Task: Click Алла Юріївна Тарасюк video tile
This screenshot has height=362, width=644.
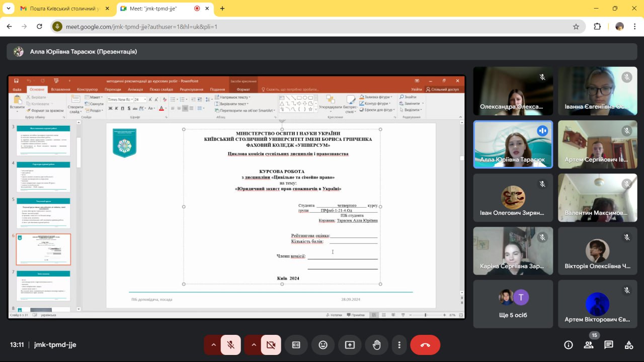Action: point(513,144)
